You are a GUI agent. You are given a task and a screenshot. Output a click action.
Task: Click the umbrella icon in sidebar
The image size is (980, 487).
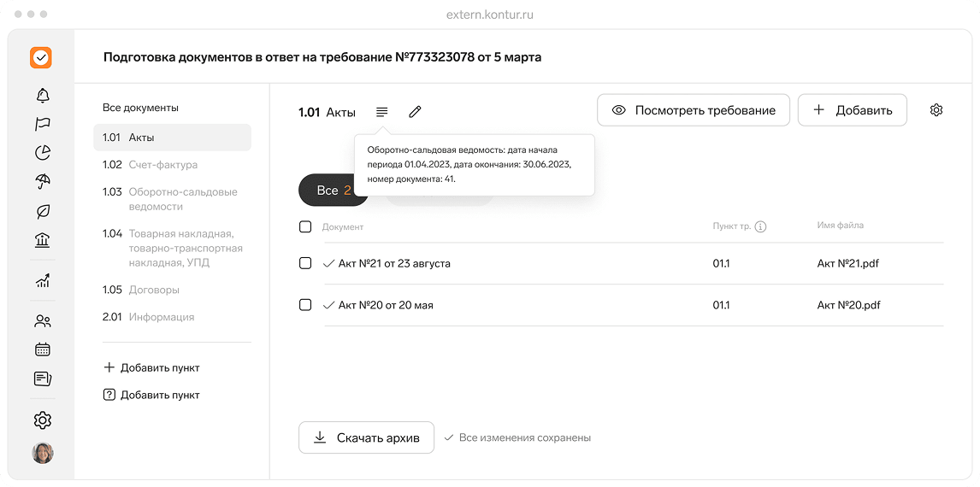42,182
